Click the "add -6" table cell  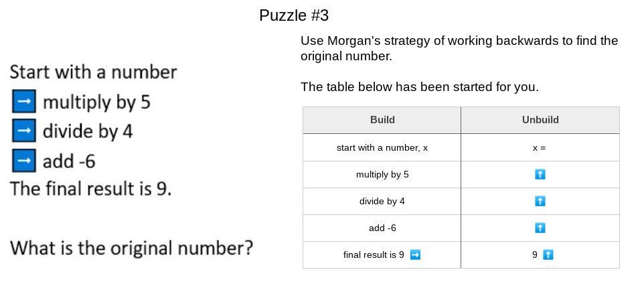pyautogui.click(x=382, y=228)
